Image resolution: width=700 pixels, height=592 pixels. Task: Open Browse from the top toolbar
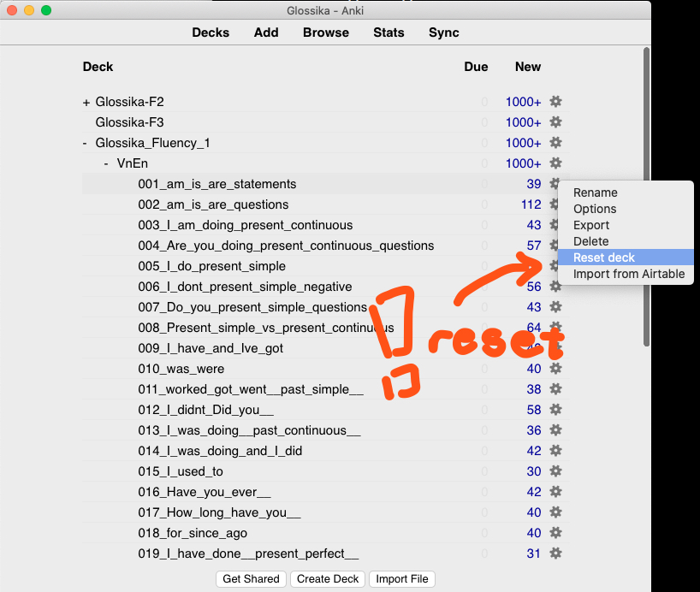tap(326, 33)
